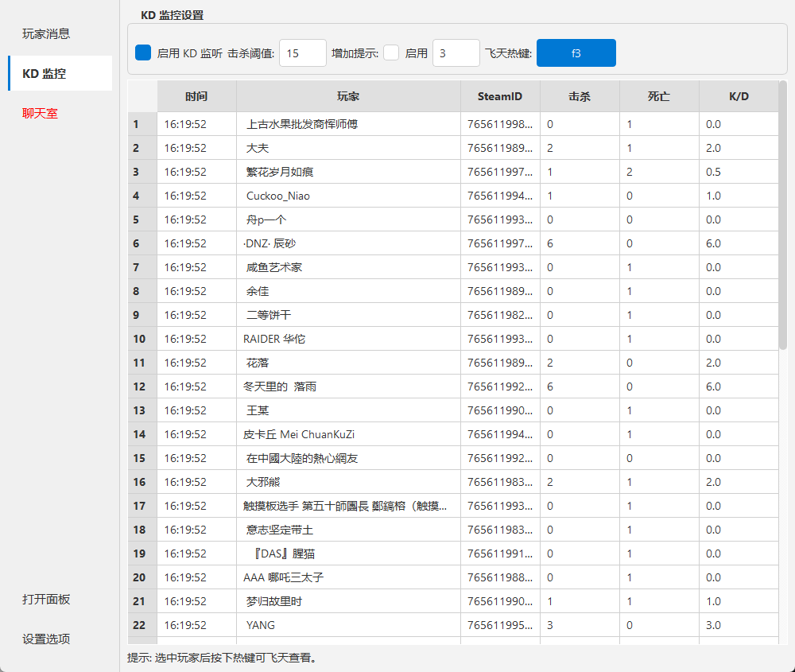The height and width of the screenshot is (672, 795).
Task: Click the 死亡 column header
Action: tap(659, 95)
